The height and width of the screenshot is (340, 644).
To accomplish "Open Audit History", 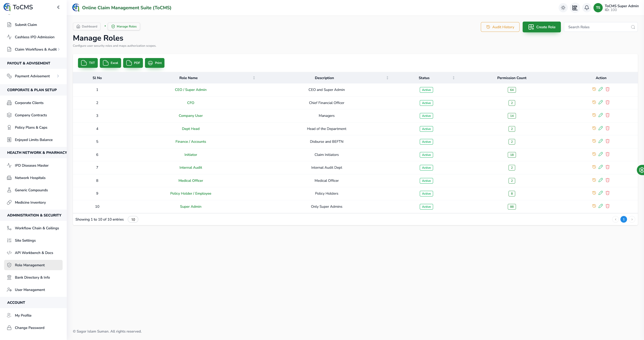I will click(500, 27).
